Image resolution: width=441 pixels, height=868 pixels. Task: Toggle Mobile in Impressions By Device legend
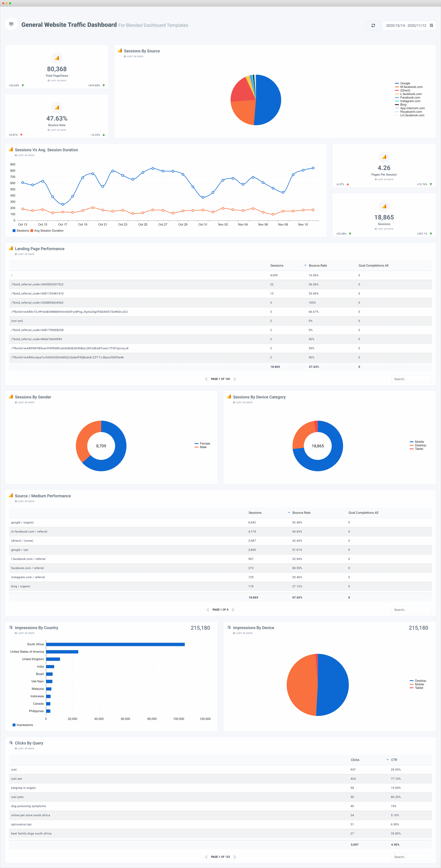(x=417, y=684)
